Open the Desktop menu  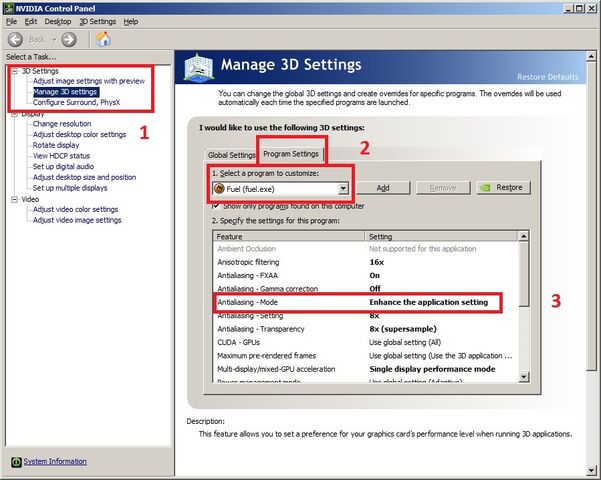point(58,22)
